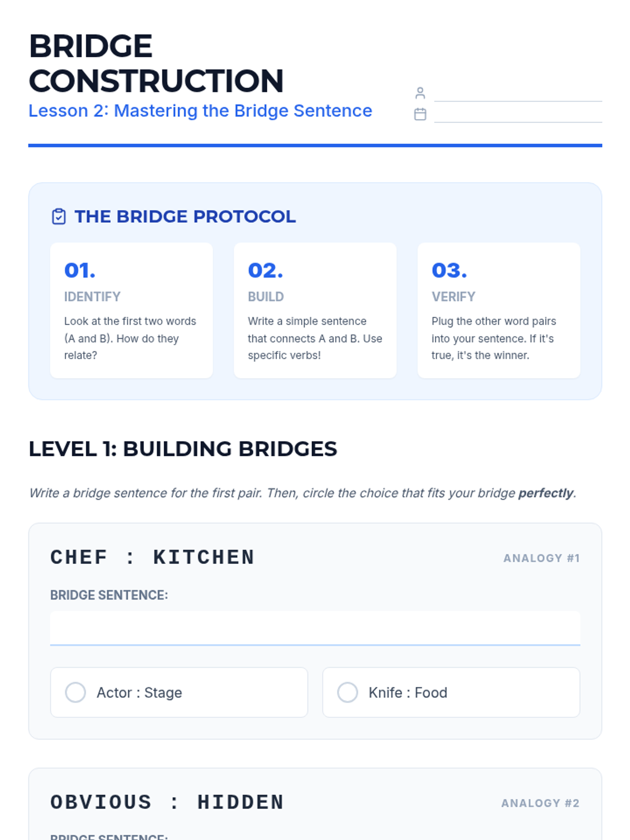Click the Analogy #1 label
The height and width of the screenshot is (840, 630).
(541, 558)
